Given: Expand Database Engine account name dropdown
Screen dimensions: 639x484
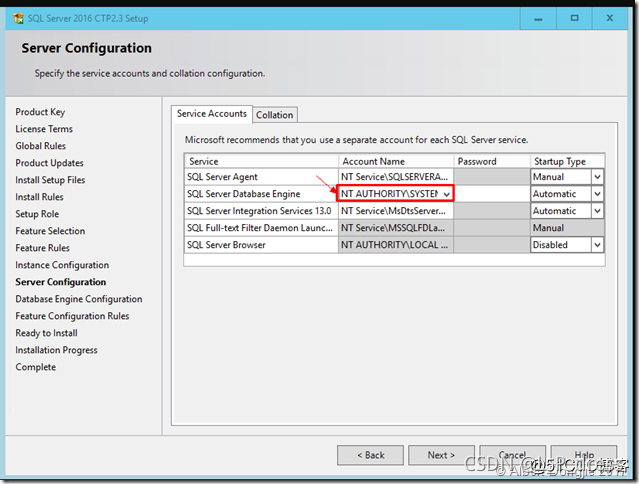Looking at the screenshot, I should pyautogui.click(x=447, y=194).
